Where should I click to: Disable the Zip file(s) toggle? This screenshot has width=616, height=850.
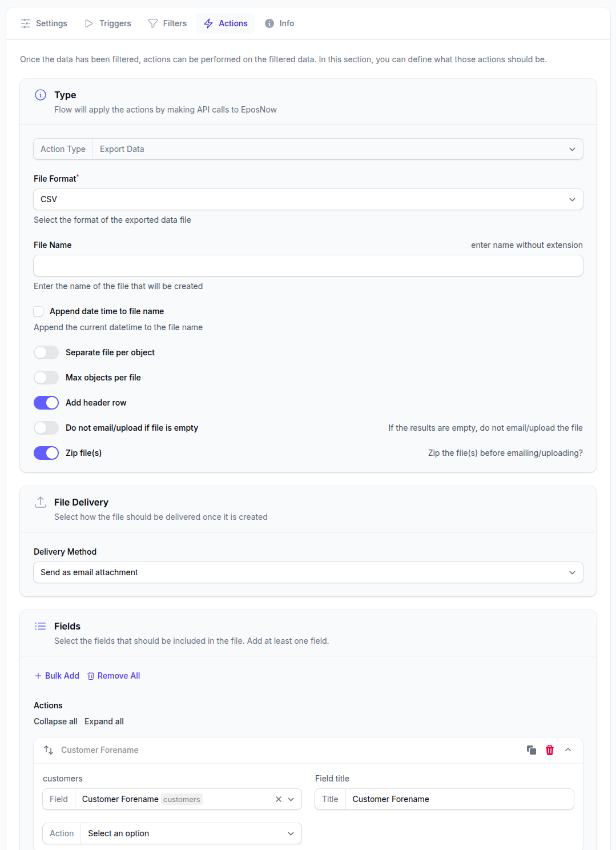46,453
